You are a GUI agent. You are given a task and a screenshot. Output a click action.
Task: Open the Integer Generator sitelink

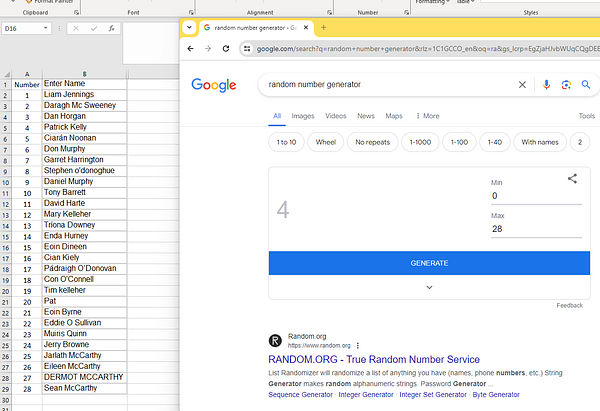366,395
